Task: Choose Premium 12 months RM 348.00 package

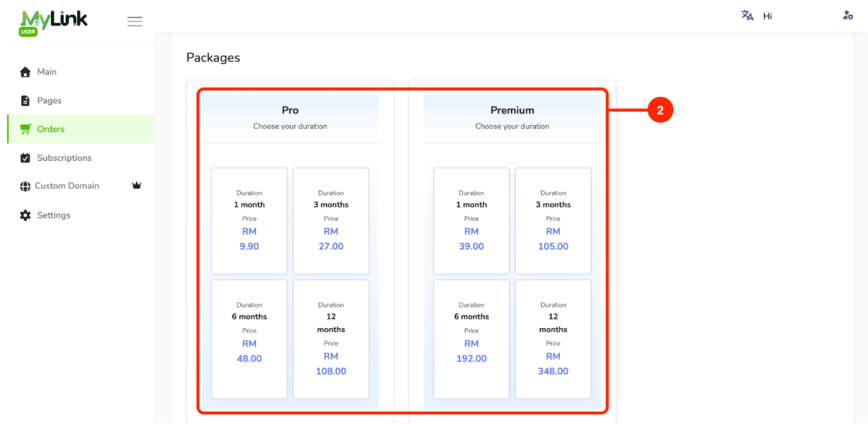Action: point(553,339)
